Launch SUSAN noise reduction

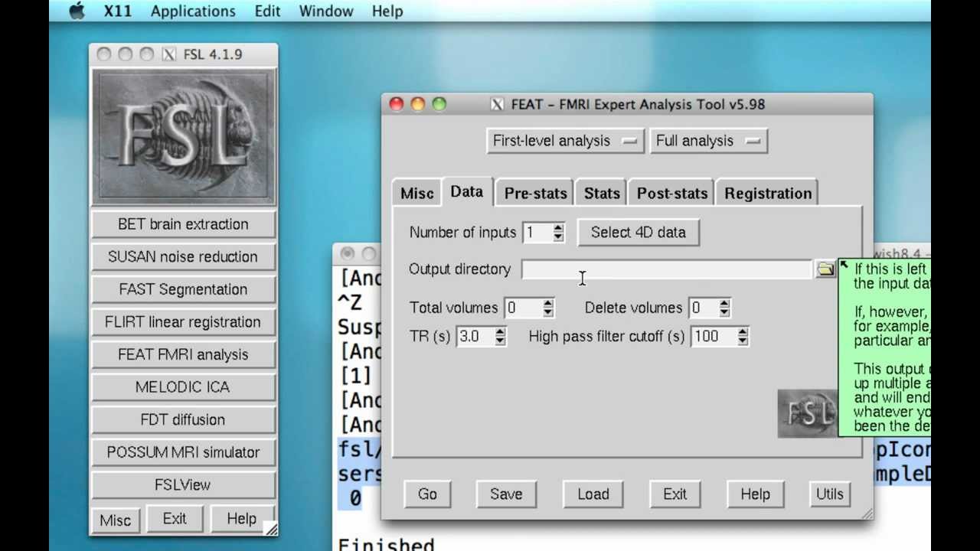click(183, 257)
